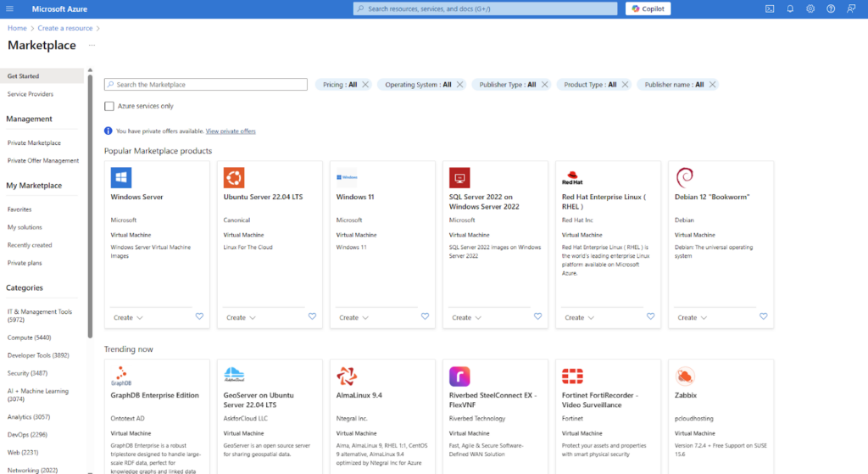Image resolution: width=868 pixels, height=474 pixels.
Task: Open portal settings gear
Action: point(810,8)
